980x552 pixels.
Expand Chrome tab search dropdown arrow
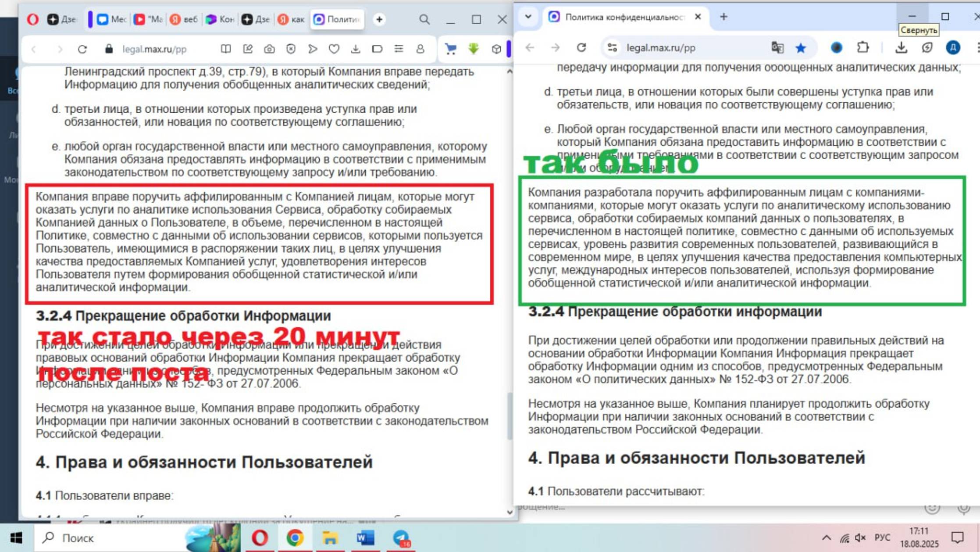[528, 17]
